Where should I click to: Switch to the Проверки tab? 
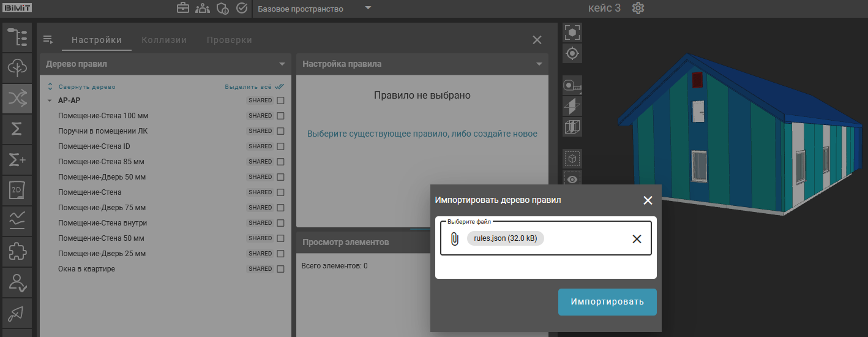pyautogui.click(x=229, y=40)
